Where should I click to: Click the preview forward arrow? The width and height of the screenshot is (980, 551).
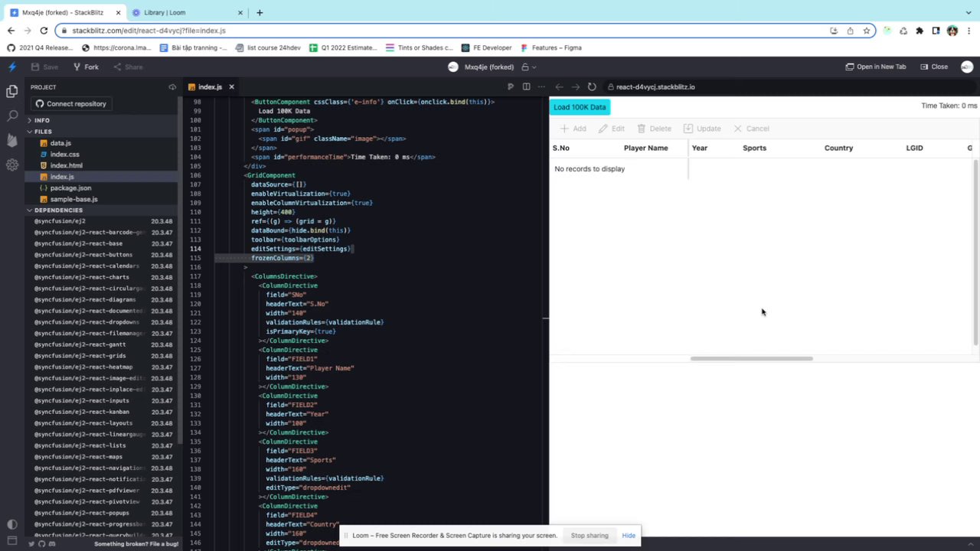point(576,86)
